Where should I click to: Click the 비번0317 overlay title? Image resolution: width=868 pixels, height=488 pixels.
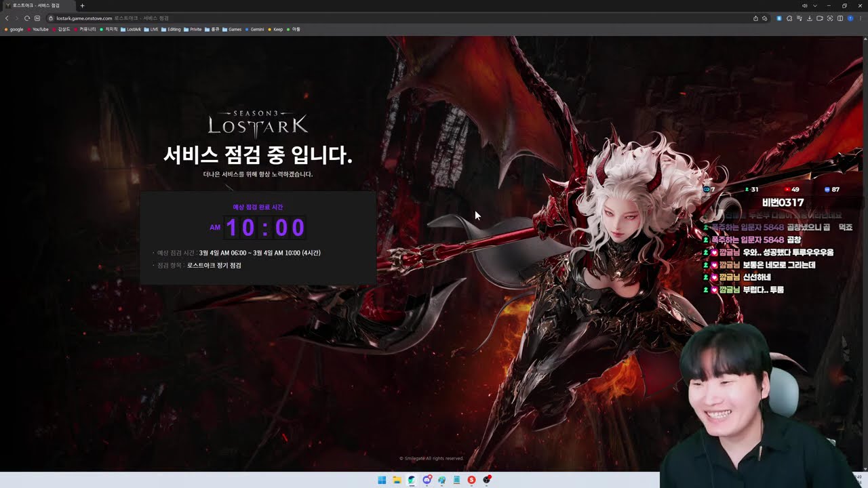pos(783,203)
